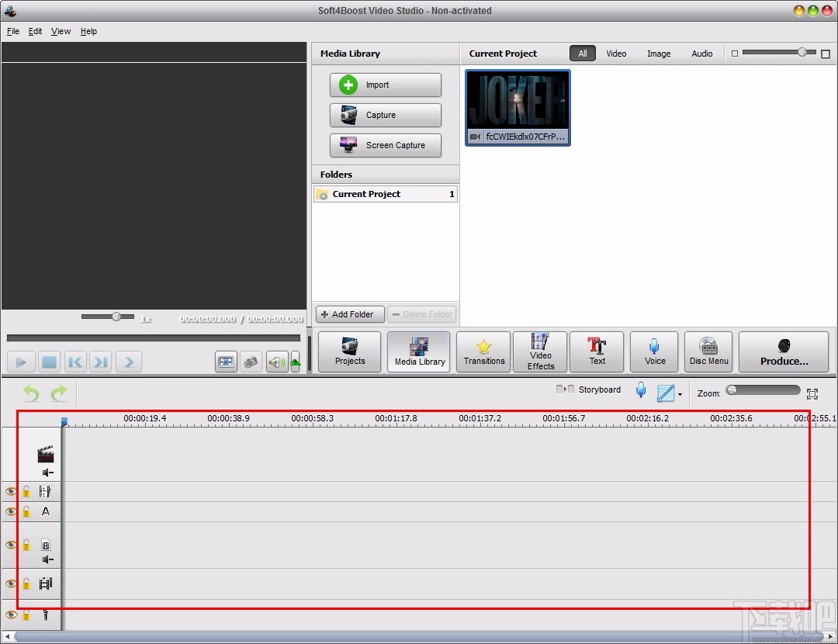This screenshot has width=838, height=644.
Task: Click the Storyboard expander arrow
Action: [x=565, y=390]
